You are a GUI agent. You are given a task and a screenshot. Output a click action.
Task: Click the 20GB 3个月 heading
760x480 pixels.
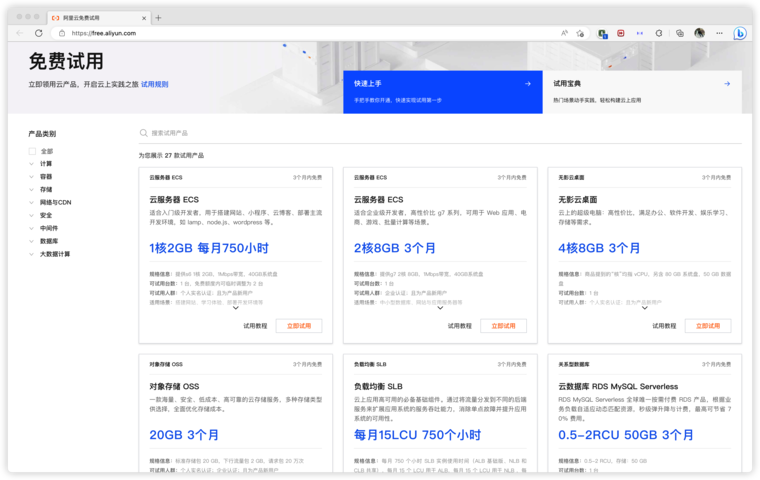184,435
